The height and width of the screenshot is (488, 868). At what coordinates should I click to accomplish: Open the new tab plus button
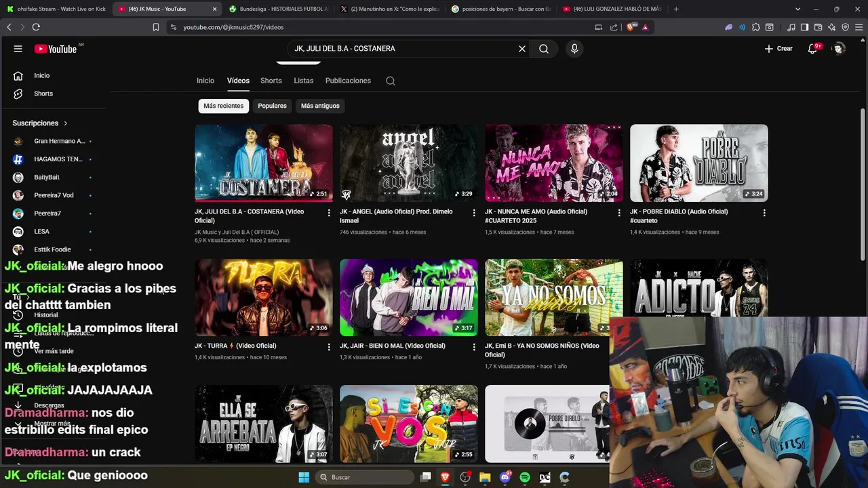[x=676, y=9]
